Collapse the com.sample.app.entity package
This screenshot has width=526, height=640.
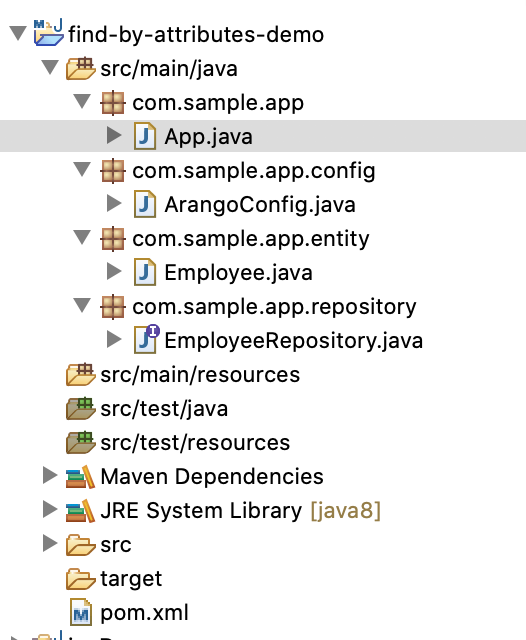click(82, 238)
